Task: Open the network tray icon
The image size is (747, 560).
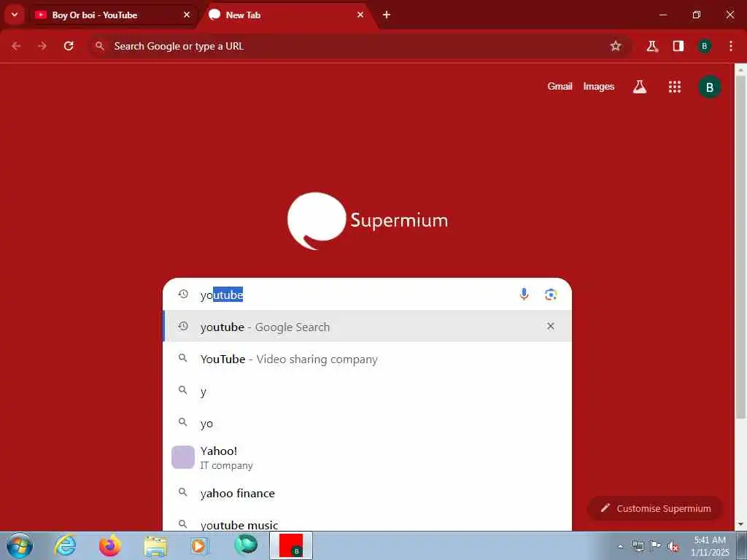Action: 638,547
